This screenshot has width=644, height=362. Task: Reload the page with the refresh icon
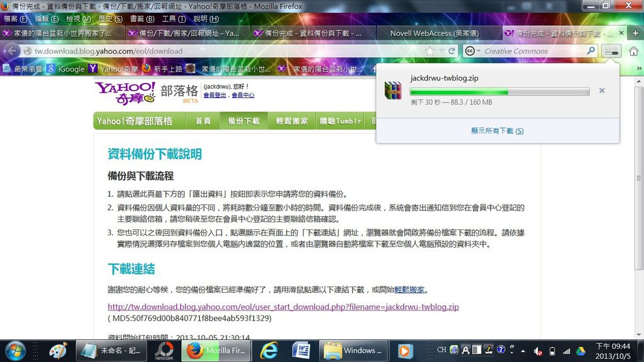[x=452, y=51]
